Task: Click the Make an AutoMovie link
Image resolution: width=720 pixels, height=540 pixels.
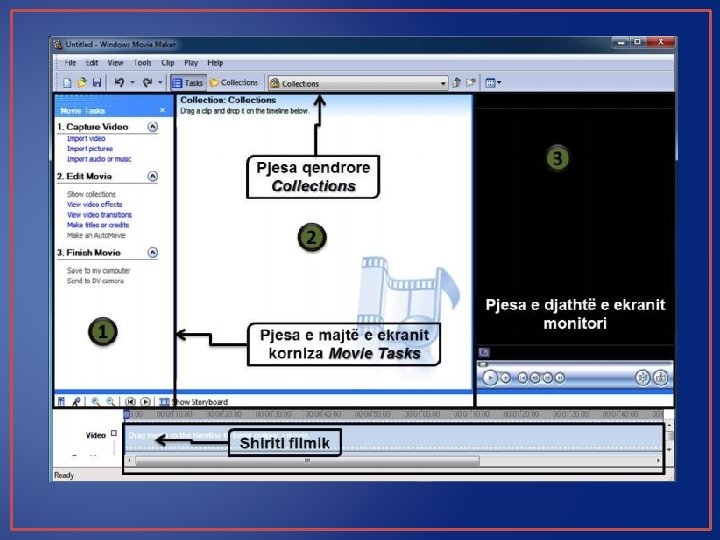Action: click(96, 236)
